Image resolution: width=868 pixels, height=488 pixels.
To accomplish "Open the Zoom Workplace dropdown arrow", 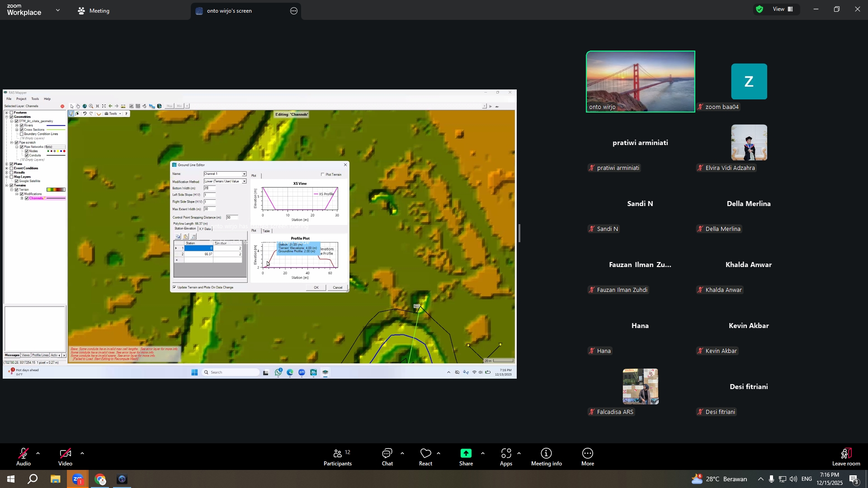I will click(x=58, y=10).
